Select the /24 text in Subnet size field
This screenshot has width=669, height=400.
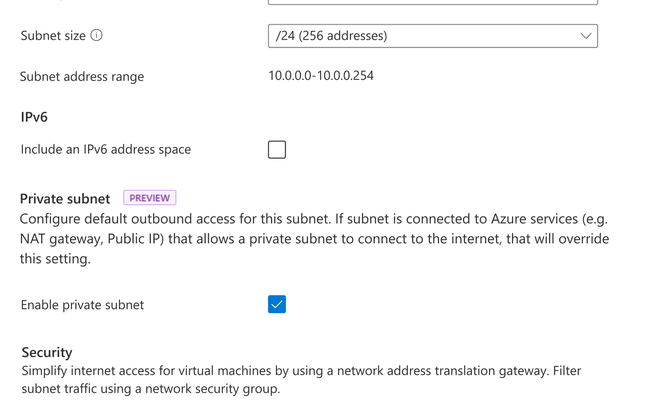(x=285, y=36)
